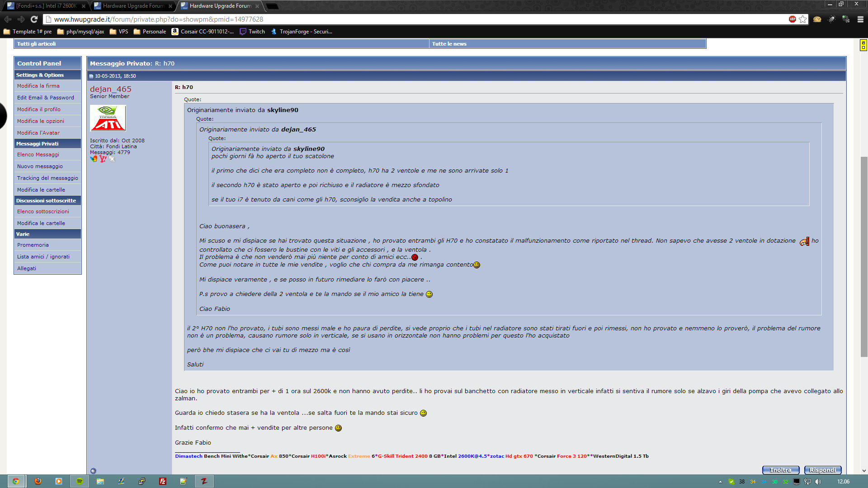868x488 pixels.
Task: Launch Firefox from the taskbar
Action: pos(38,481)
